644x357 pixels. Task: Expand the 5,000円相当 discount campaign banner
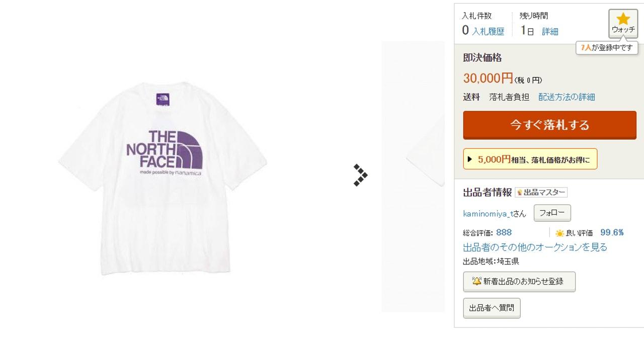click(x=530, y=159)
